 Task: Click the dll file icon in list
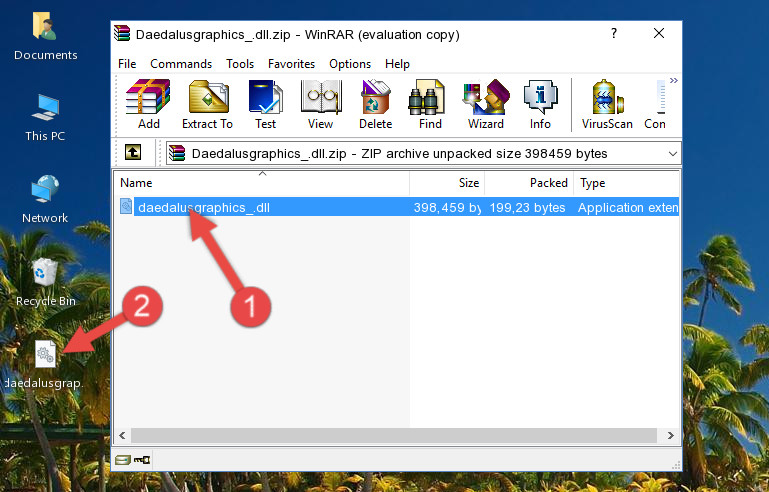click(126, 207)
